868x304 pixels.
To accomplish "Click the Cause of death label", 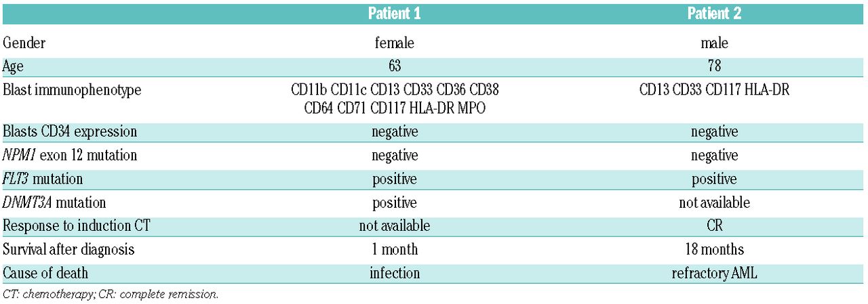I will click(45, 274).
